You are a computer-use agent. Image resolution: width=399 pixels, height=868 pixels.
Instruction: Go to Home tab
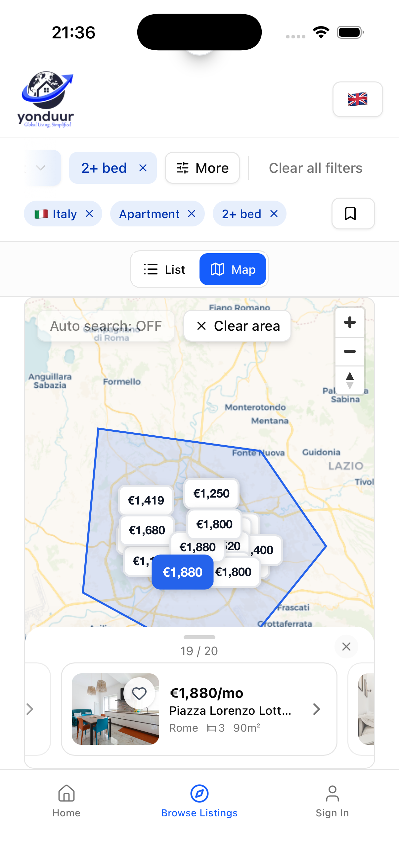pos(66,801)
